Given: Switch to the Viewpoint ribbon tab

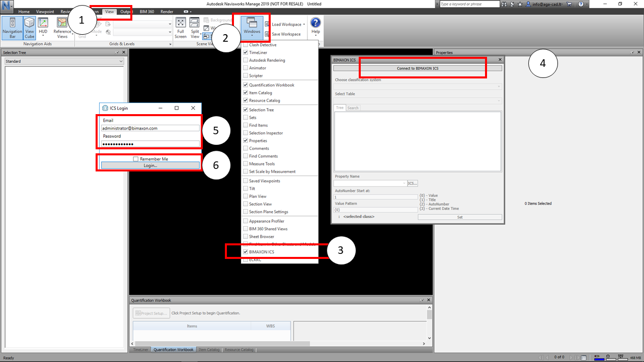Looking at the screenshot, I should coord(45,11).
